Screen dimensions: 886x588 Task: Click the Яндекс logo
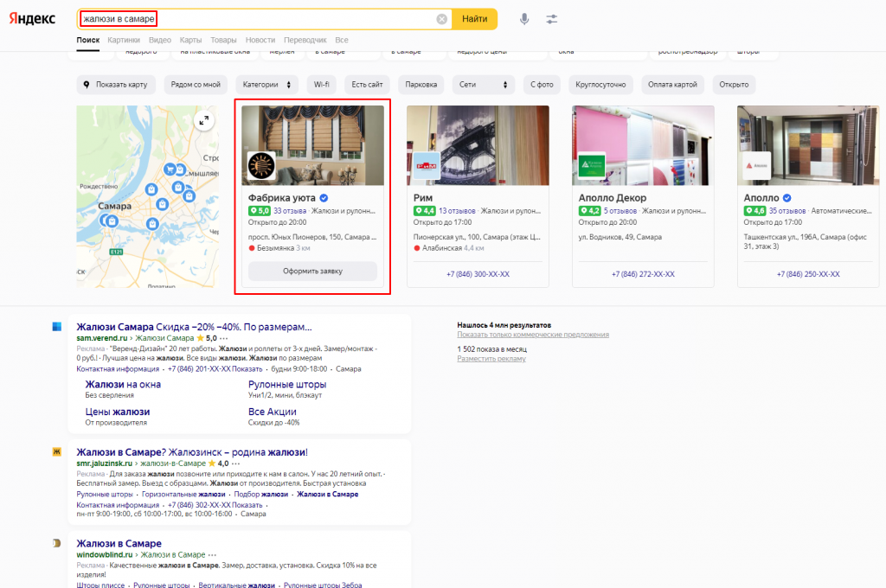32,19
